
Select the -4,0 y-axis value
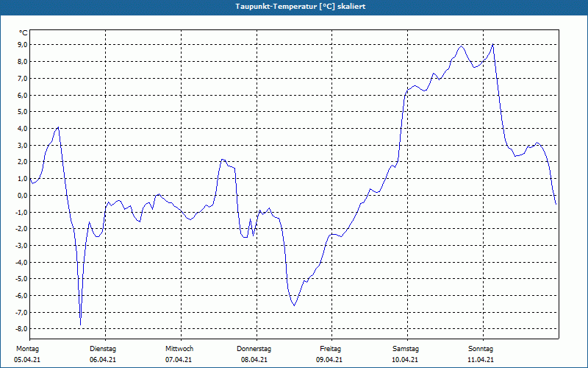[x=21, y=262]
